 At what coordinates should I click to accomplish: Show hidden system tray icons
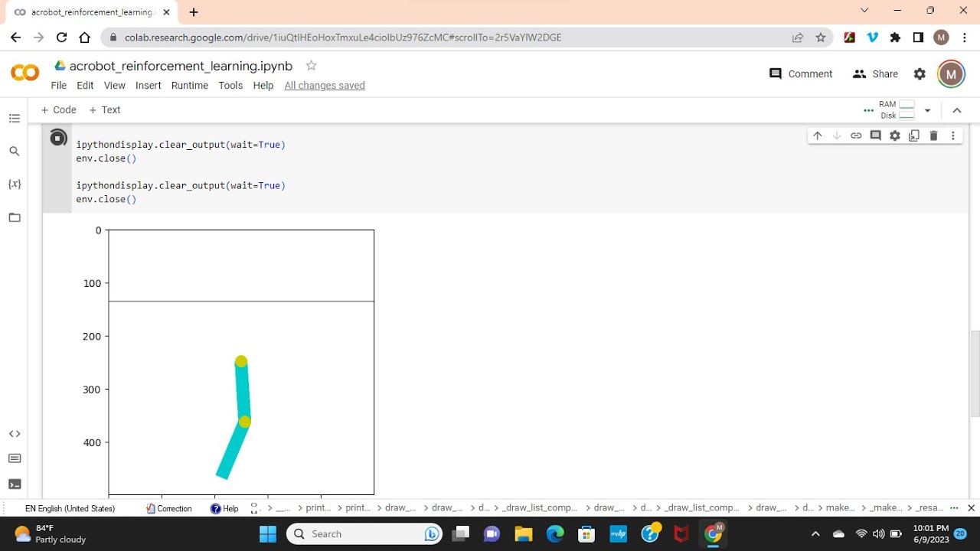coord(815,534)
